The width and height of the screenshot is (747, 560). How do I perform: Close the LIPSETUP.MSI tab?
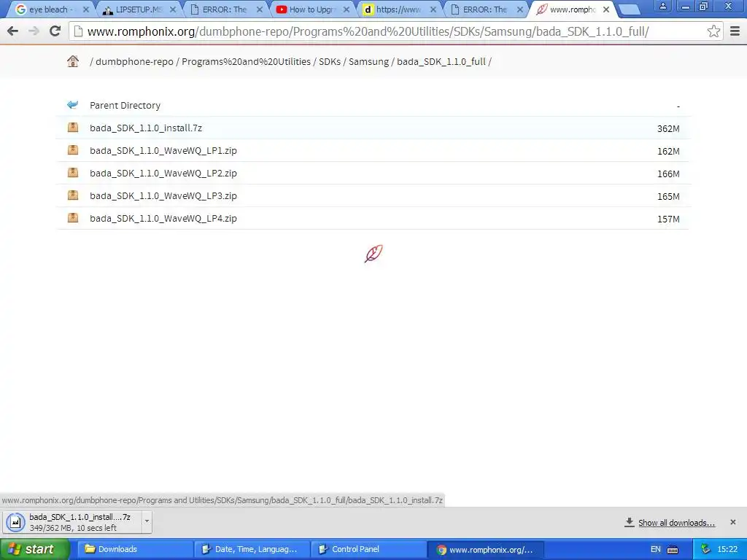point(172,9)
